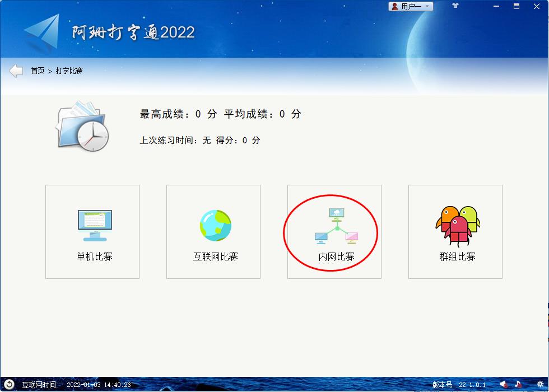
Task: Maximize the application window
Action: 517,6
